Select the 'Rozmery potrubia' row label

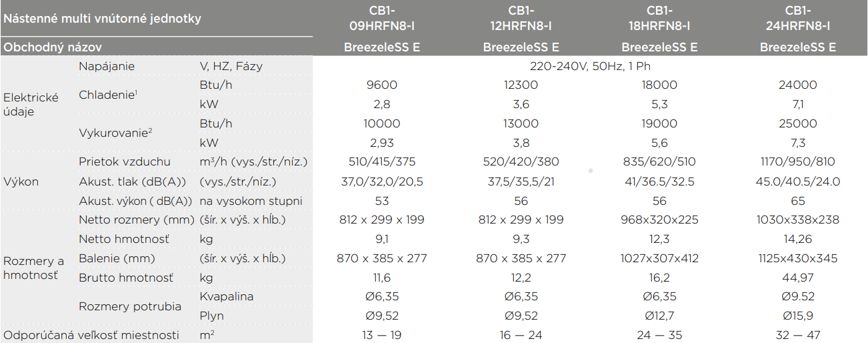(x=130, y=306)
